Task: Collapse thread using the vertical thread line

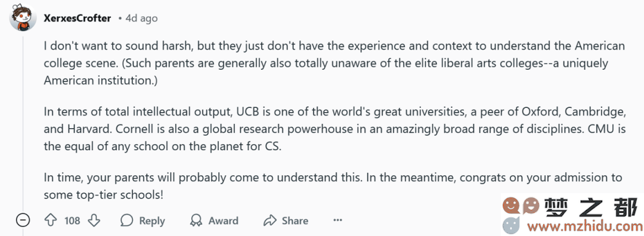Action: [x=23, y=123]
